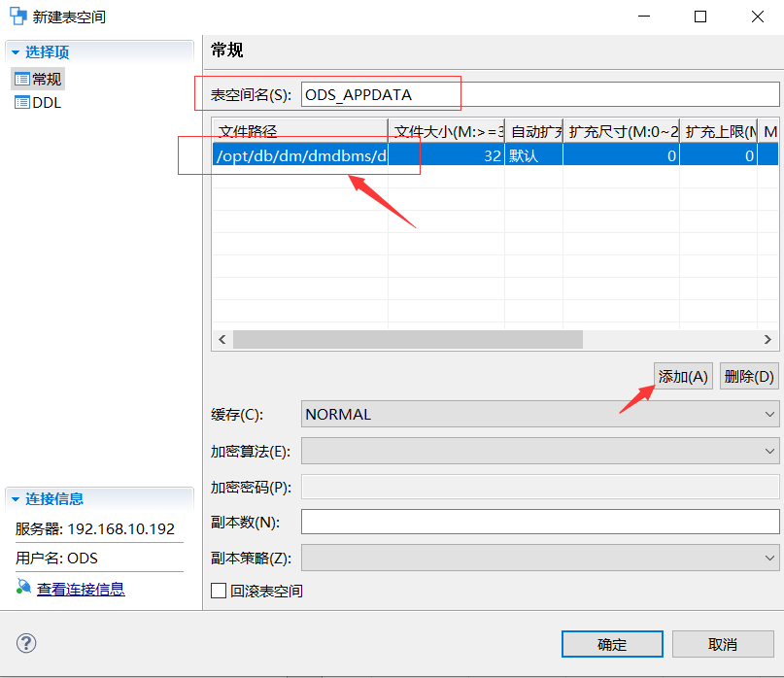Click the 常规 page list icon
Image resolution: width=784 pixels, height=678 pixels.
point(22,79)
